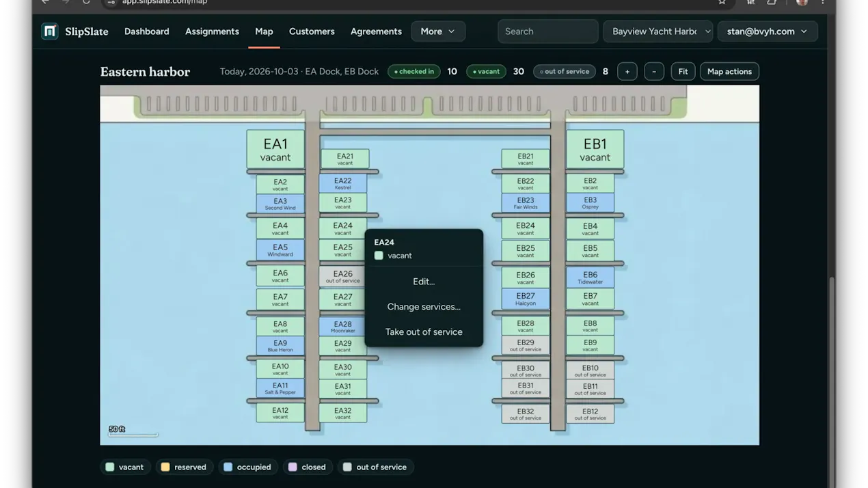Toggle the occupied legend filter
This screenshot has width=868, height=488.
(x=247, y=467)
